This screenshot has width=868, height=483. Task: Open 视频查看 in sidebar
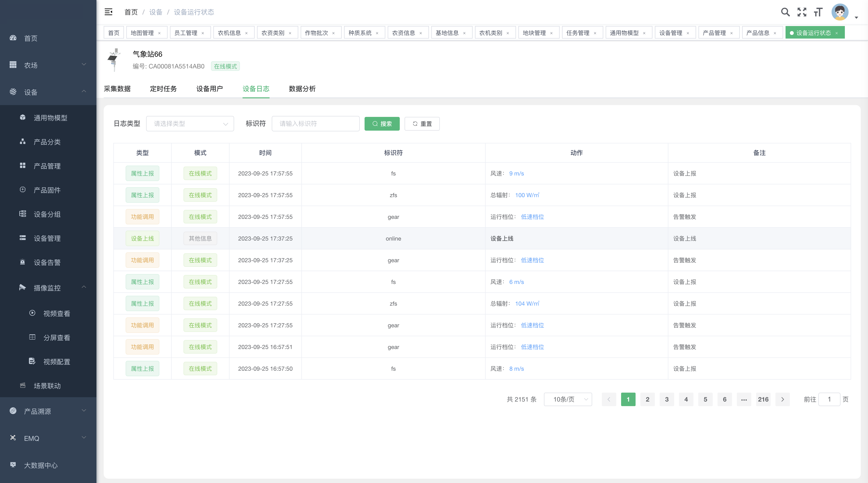click(x=57, y=313)
